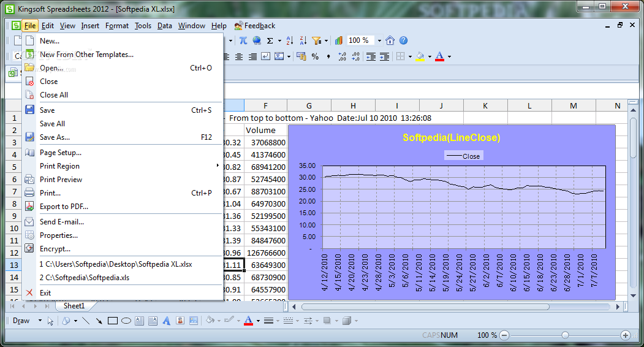This screenshot has width=644, height=347.
Task: Click the fill color yellow swatch
Action: (420, 59)
